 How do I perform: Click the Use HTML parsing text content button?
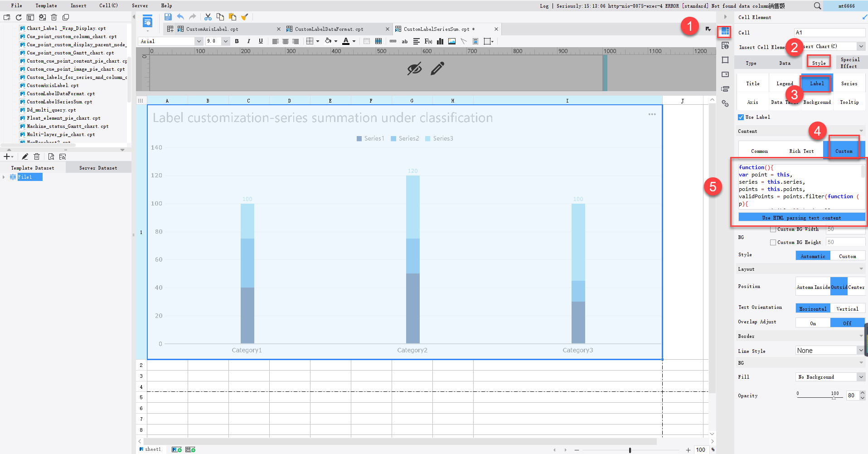click(x=801, y=217)
